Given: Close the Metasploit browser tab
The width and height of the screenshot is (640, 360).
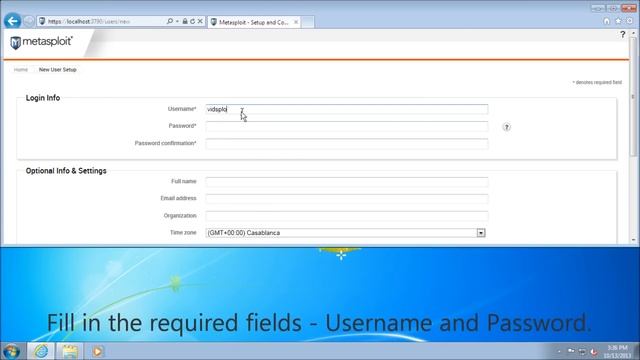Looking at the screenshot, I should pyautogui.click(x=296, y=22).
